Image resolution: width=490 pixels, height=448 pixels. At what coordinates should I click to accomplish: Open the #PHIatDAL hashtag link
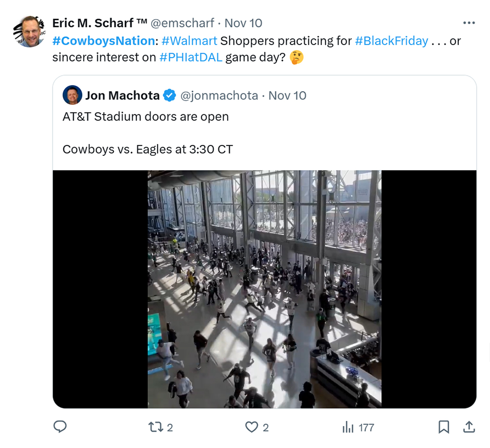(x=190, y=57)
